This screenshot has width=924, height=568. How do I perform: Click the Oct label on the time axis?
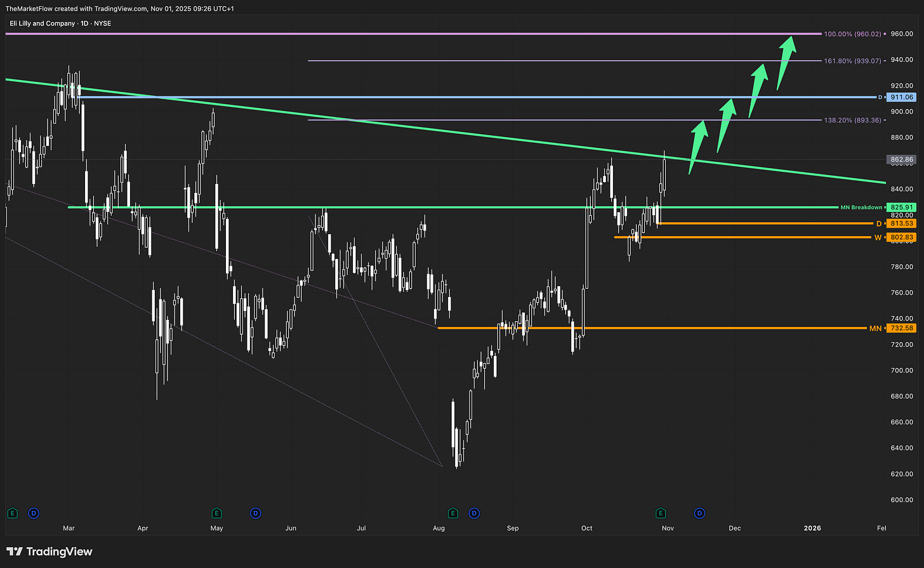coord(587,528)
